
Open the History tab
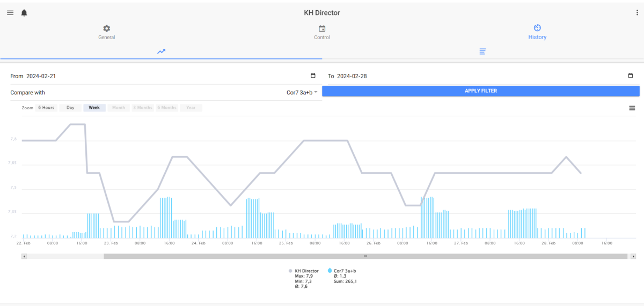click(537, 32)
